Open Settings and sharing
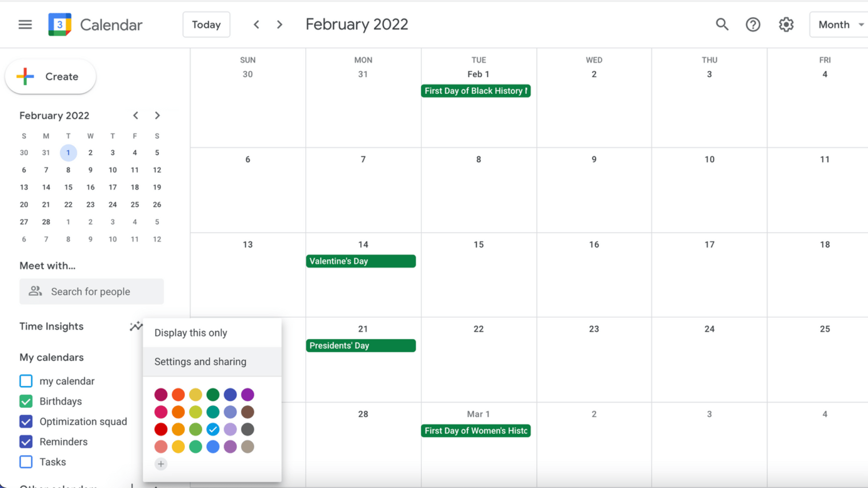This screenshot has width=868, height=488. [x=200, y=361]
